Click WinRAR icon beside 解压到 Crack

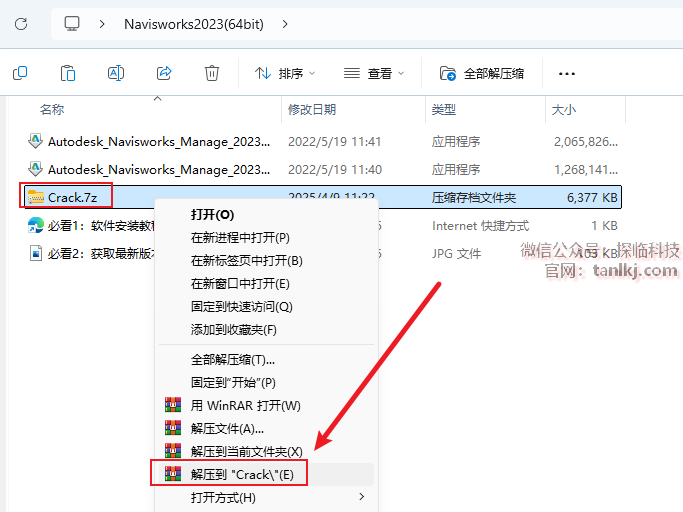pos(173,474)
